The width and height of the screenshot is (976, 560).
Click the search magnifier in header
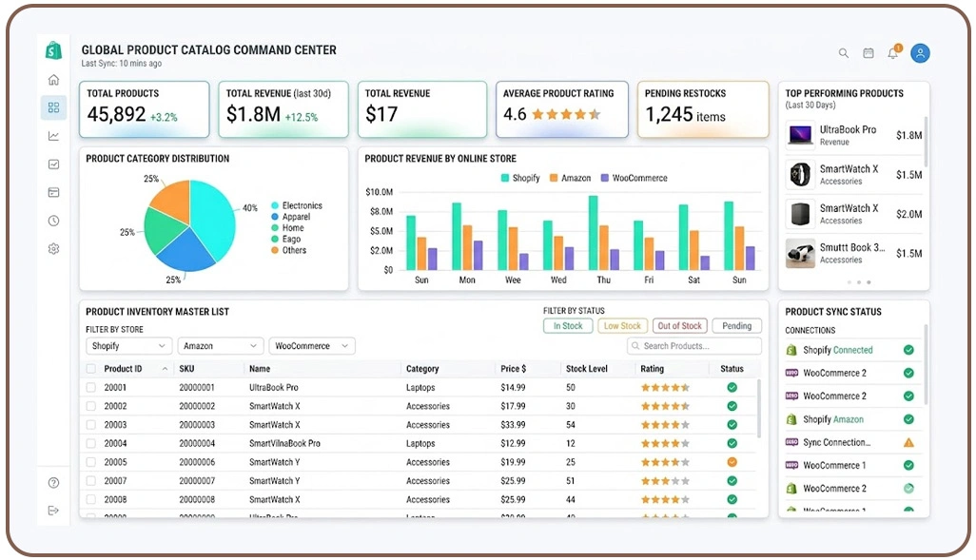coord(844,53)
